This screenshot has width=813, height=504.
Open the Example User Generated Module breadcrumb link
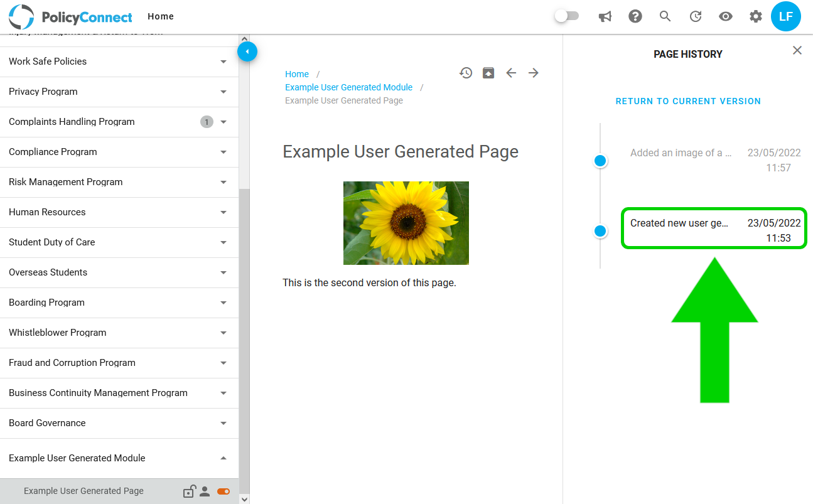pos(349,87)
